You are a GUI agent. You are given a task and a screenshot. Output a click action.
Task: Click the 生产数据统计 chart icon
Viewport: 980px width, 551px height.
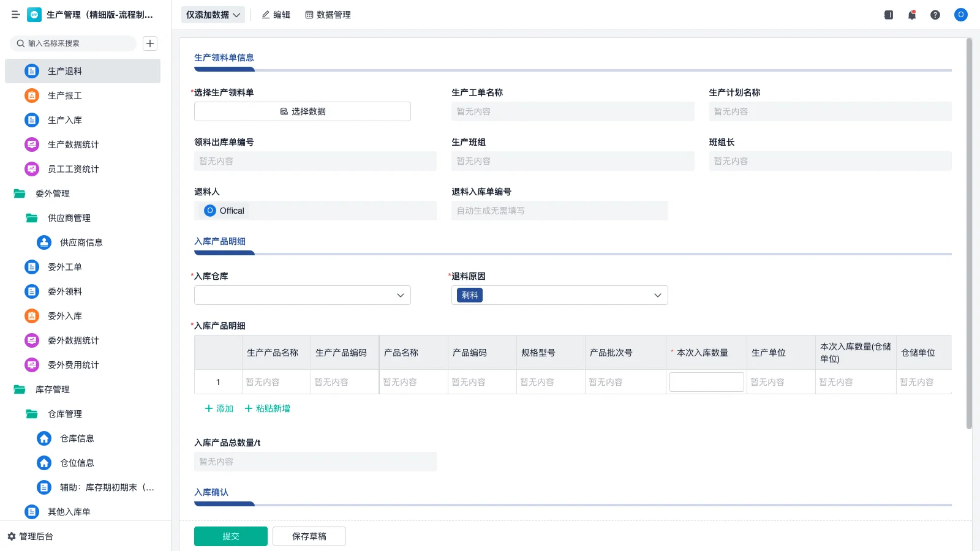[31, 144]
